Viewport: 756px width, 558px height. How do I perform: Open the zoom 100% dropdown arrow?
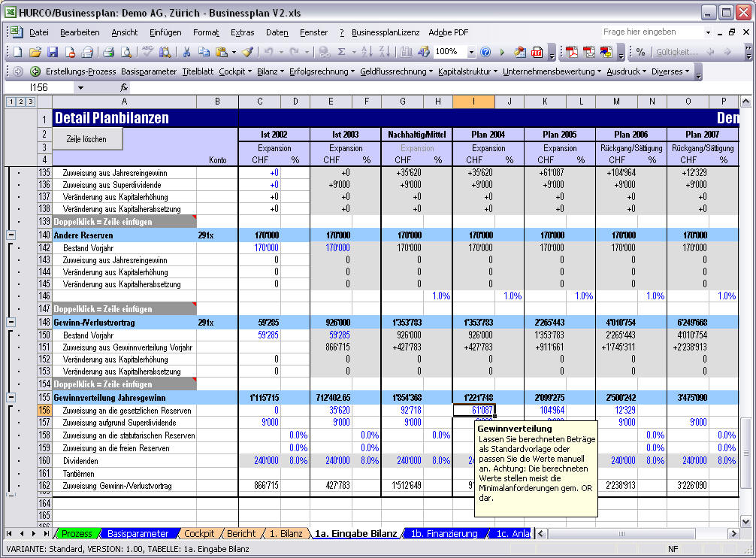(x=471, y=52)
